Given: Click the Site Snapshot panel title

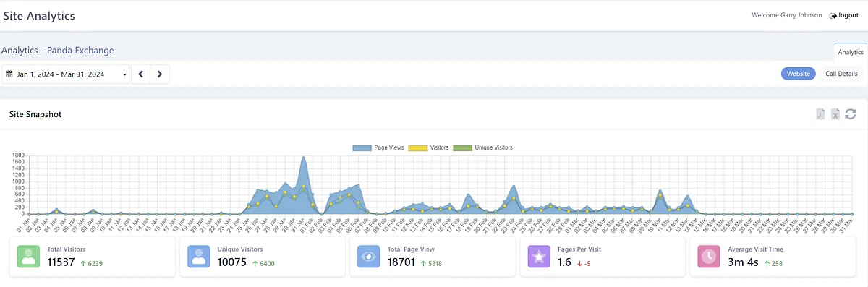Looking at the screenshot, I should [x=35, y=114].
